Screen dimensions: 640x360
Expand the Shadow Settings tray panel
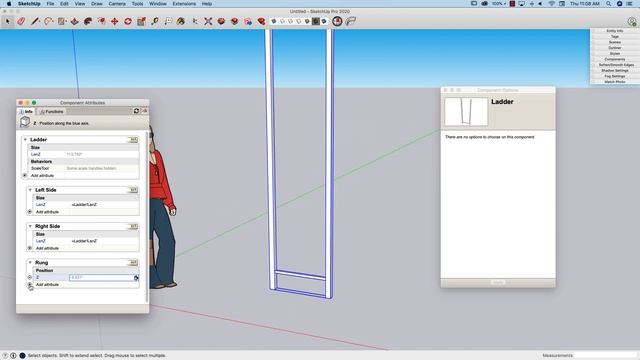[x=615, y=71]
